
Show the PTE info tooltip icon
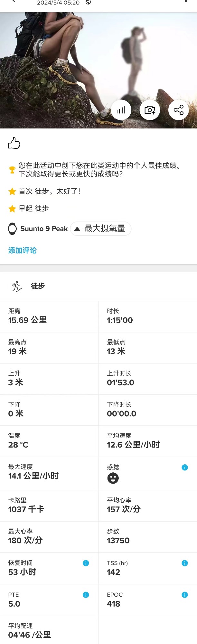(86, 595)
